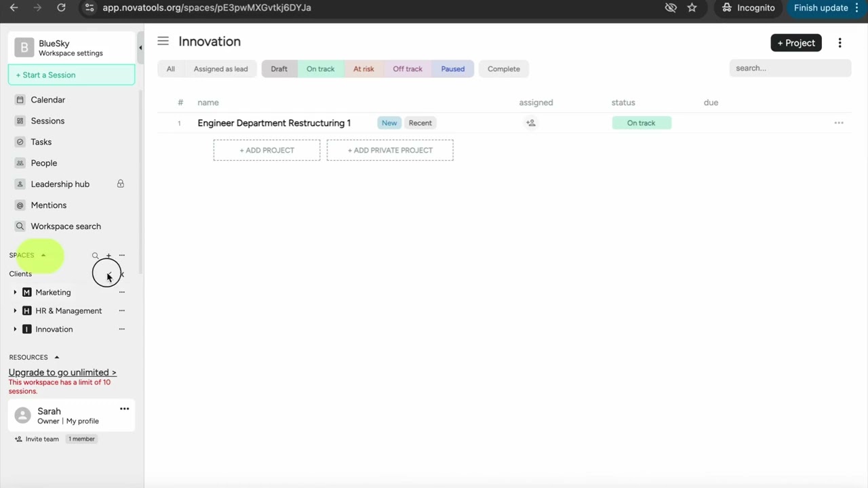
Task: Assign a person to Engineer Department project
Action: 530,123
